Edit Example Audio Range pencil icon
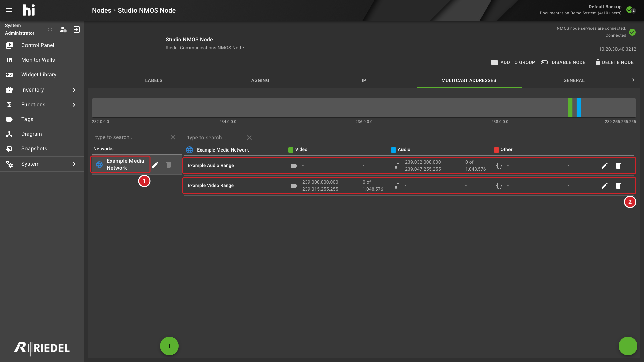The width and height of the screenshot is (644, 362). (604, 166)
